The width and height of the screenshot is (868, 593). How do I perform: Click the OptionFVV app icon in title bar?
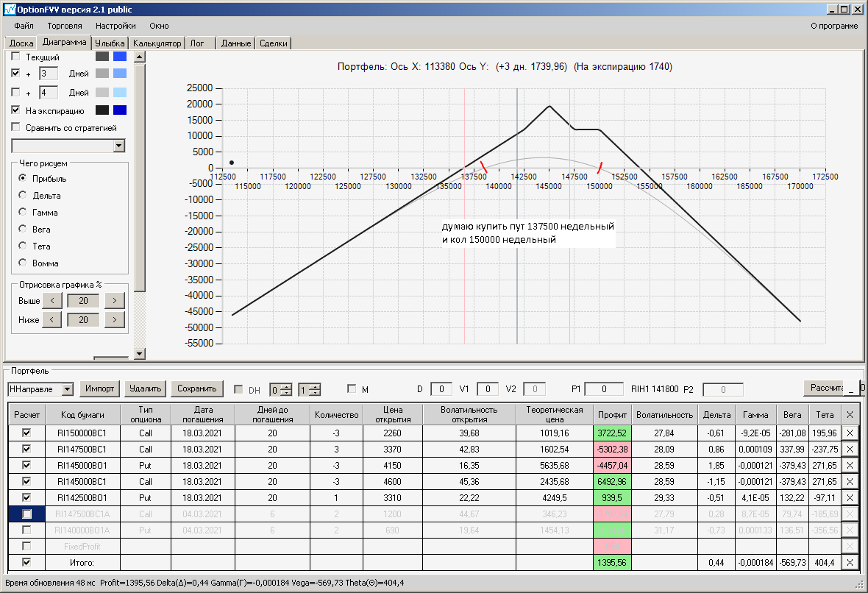[x=10, y=9]
